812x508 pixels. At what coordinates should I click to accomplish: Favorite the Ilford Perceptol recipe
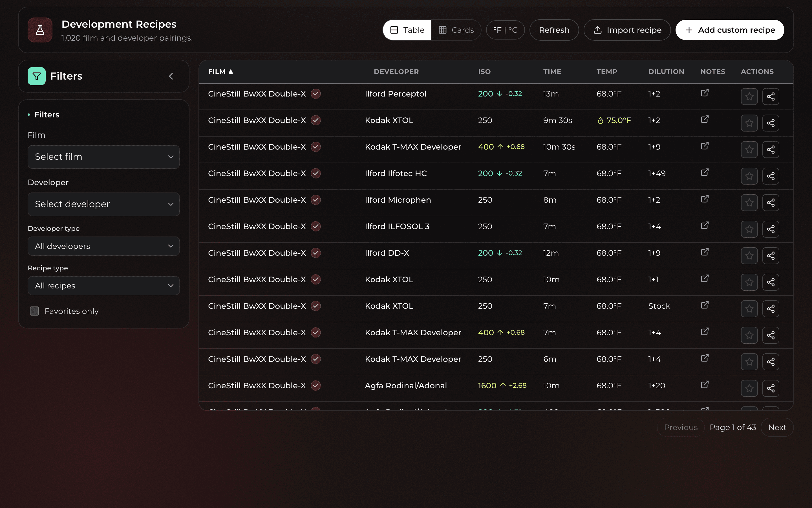click(x=749, y=97)
